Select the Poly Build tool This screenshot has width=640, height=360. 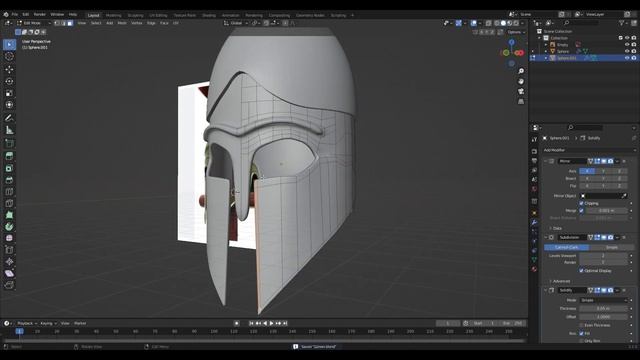tap(9, 215)
